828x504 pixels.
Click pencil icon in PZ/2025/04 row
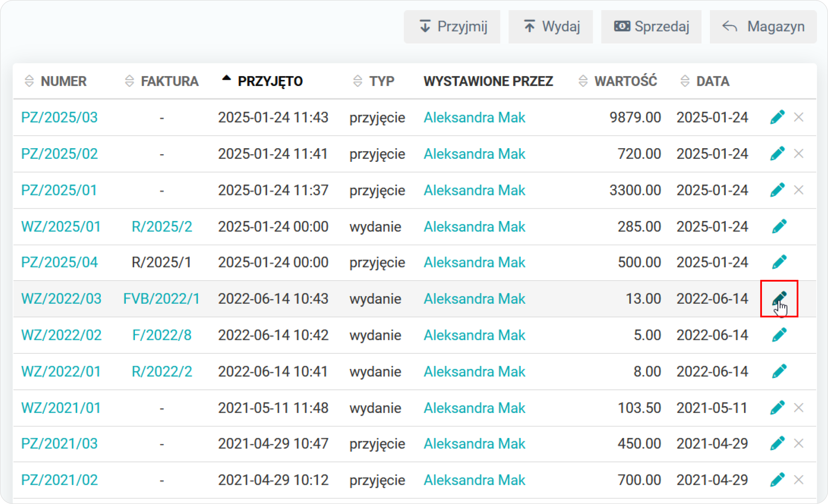pos(779,262)
